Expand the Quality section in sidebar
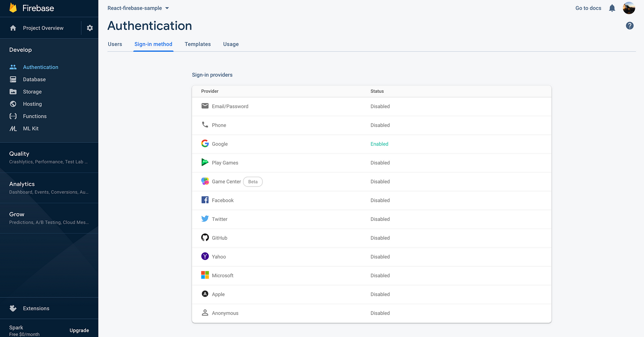This screenshot has height=337, width=644. point(49,157)
